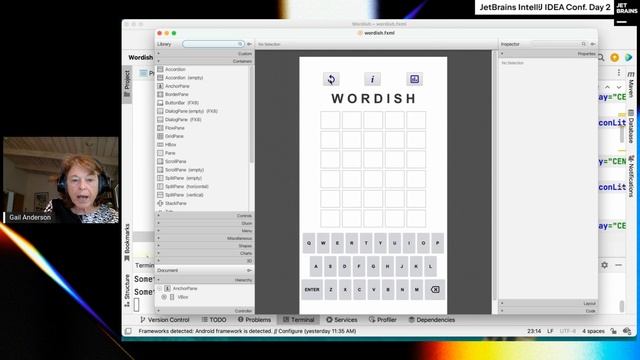Viewport: 640px width, 360px height.
Task: Click the ENTER key on preview keyboard
Action: point(312,289)
